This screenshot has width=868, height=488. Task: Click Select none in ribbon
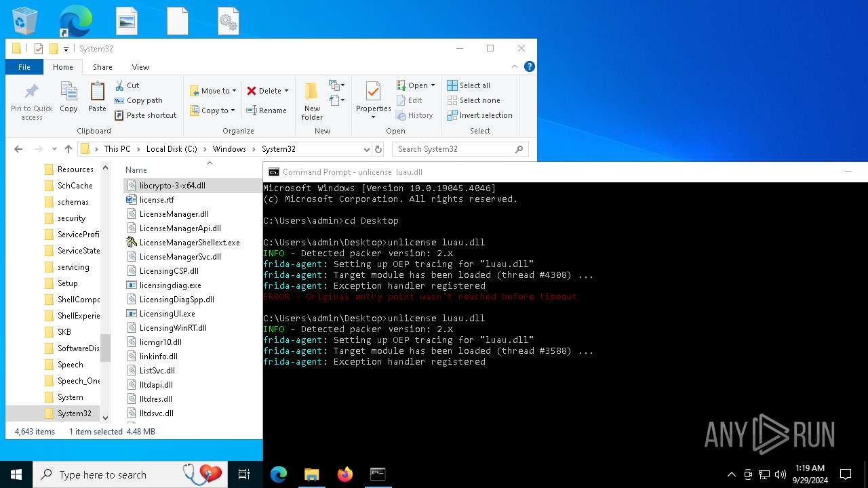coord(473,100)
